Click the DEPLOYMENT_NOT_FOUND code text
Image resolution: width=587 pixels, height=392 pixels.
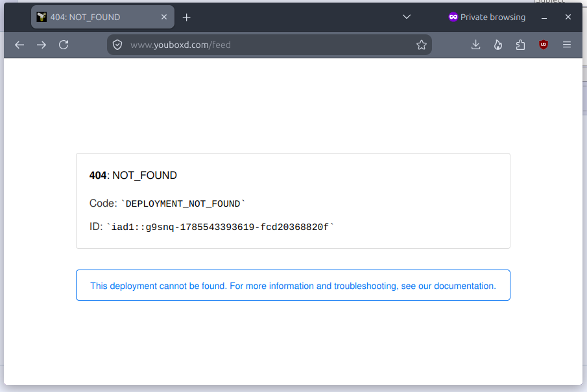(183, 204)
